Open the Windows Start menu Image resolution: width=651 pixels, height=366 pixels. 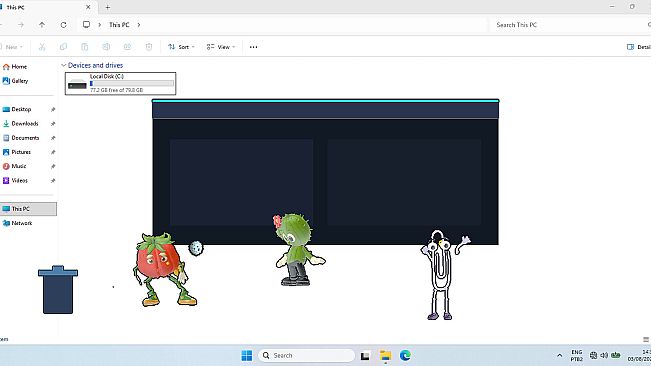click(247, 356)
